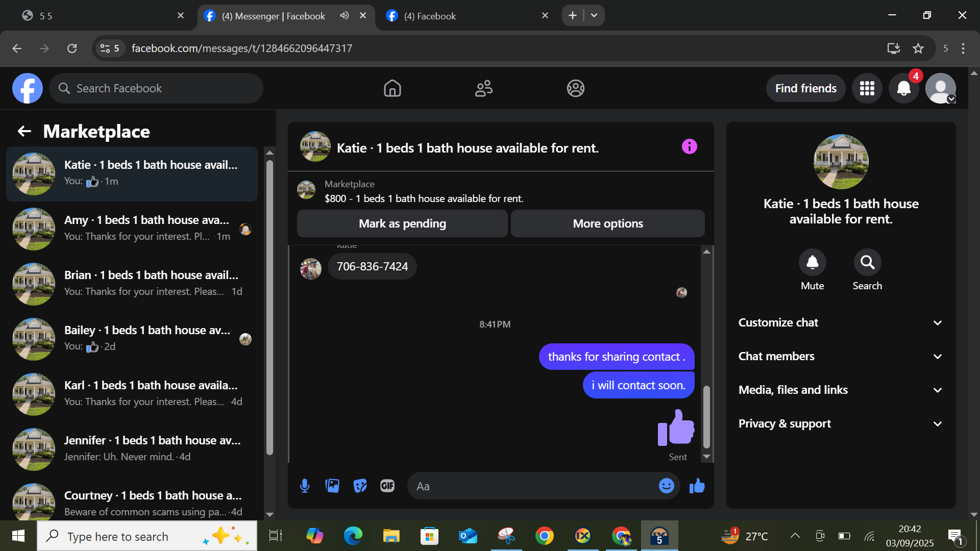Viewport: 980px width, 551px height.
Task: Open the Brian house rental conversation
Action: click(x=132, y=284)
